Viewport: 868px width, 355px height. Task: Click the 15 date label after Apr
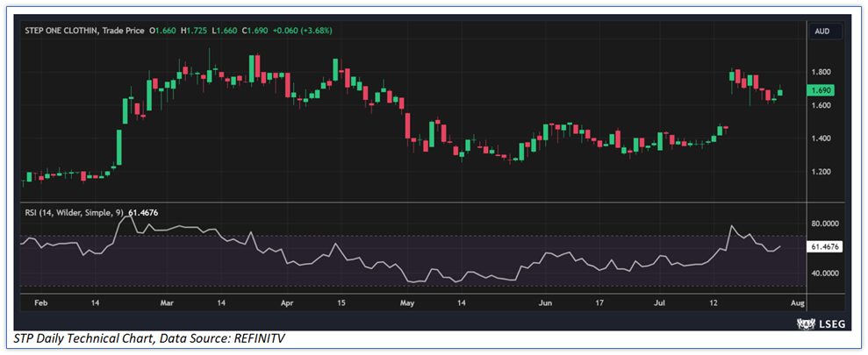coord(341,303)
